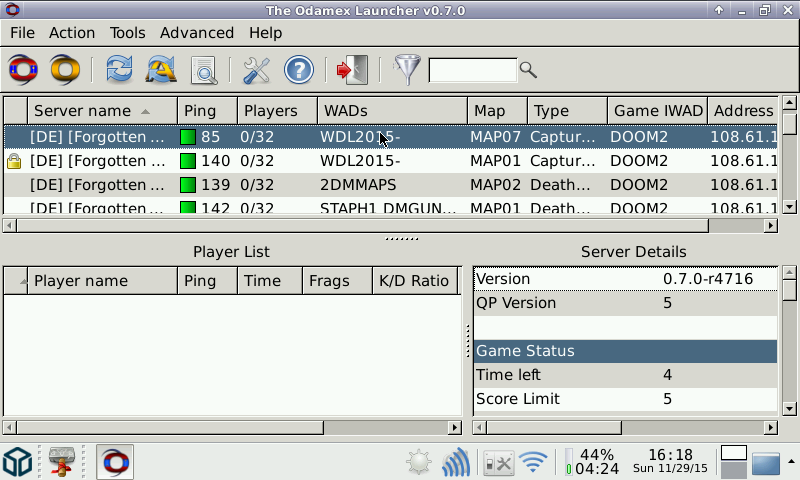Screen dimensions: 800x480
Task: Click the Score Limit row
Action: [626, 399]
